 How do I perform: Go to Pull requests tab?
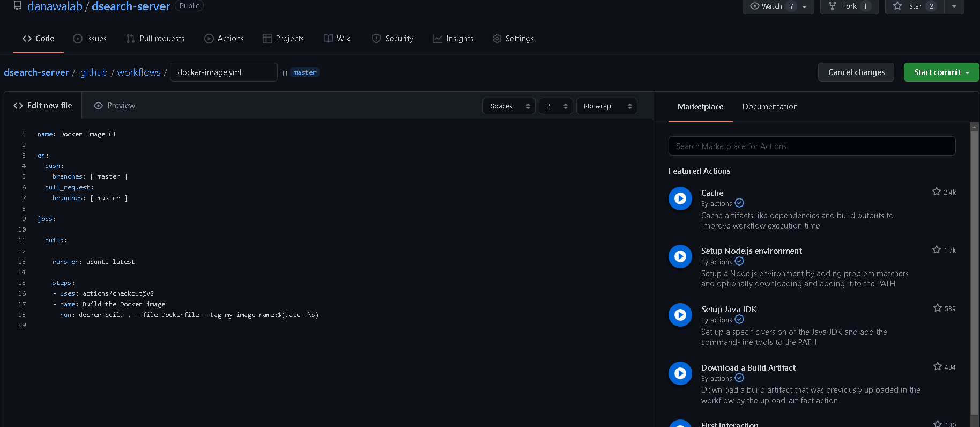pyautogui.click(x=155, y=39)
